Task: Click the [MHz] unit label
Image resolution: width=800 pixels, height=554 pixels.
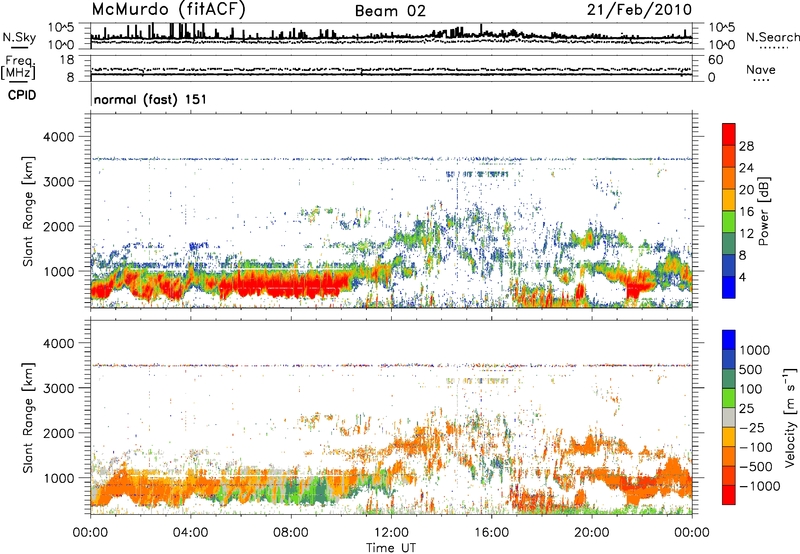Action: (18, 72)
